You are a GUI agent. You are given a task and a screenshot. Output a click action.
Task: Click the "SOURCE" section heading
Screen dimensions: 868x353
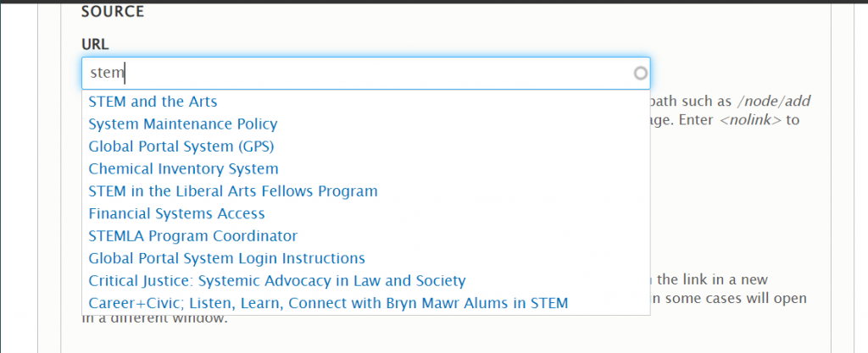pyautogui.click(x=113, y=12)
